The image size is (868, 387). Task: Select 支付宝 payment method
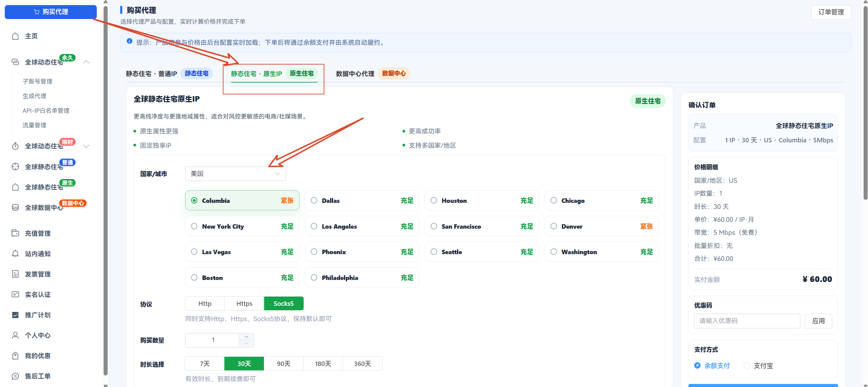click(x=758, y=366)
